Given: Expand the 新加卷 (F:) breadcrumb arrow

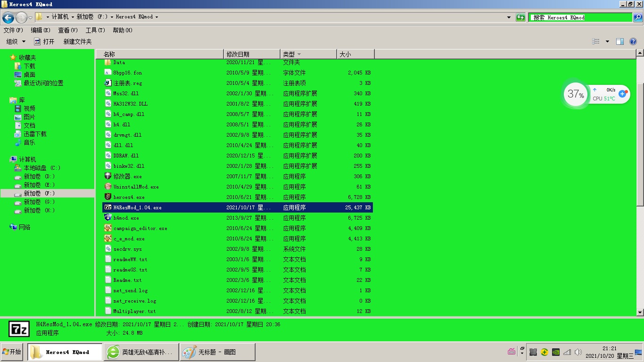Looking at the screenshot, I should tap(112, 17).
